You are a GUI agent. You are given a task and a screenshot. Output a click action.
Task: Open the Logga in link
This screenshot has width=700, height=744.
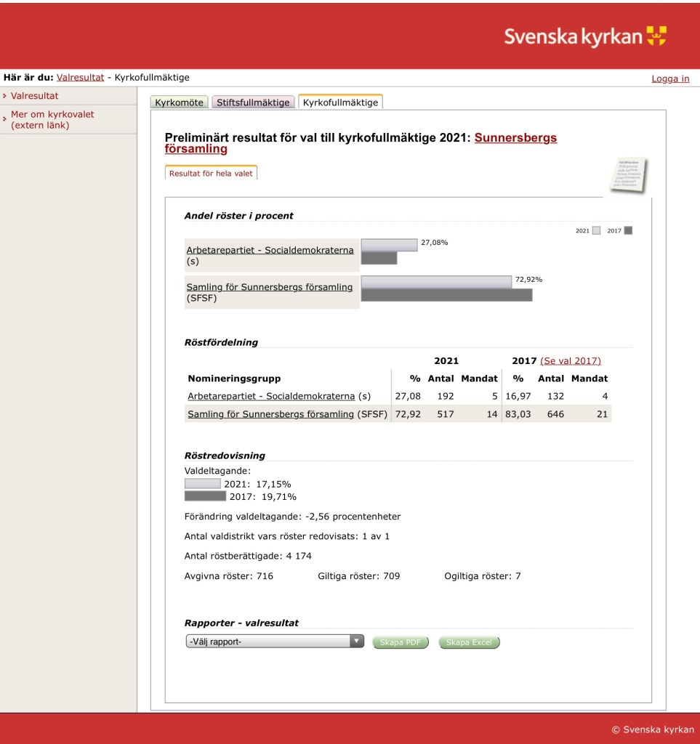point(670,78)
